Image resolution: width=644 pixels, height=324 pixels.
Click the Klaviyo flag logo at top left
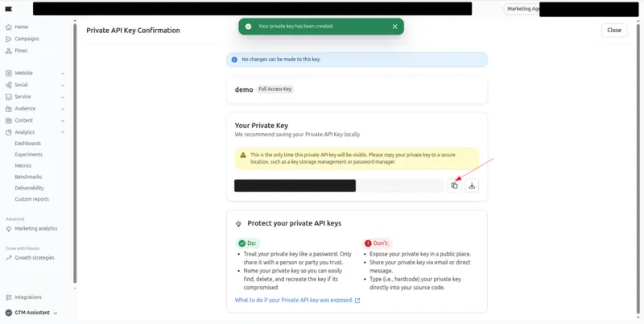point(8,9)
